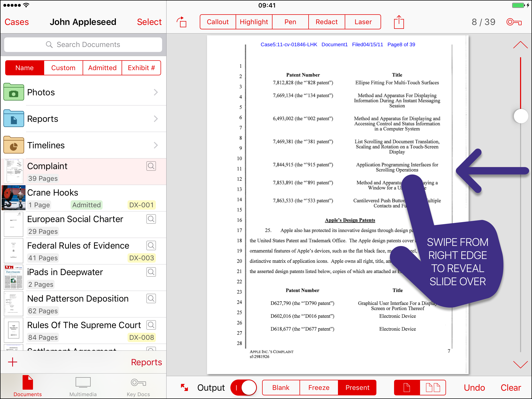532x399 pixels.
Task: Tap the Reports button at sidebar bottom
Action: [x=147, y=362]
